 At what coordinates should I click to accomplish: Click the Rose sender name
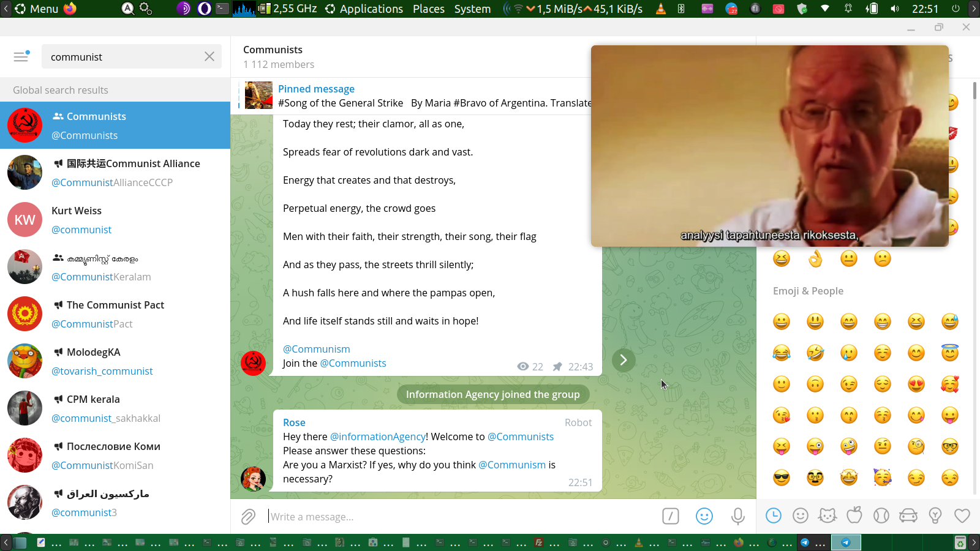pos(294,422)
